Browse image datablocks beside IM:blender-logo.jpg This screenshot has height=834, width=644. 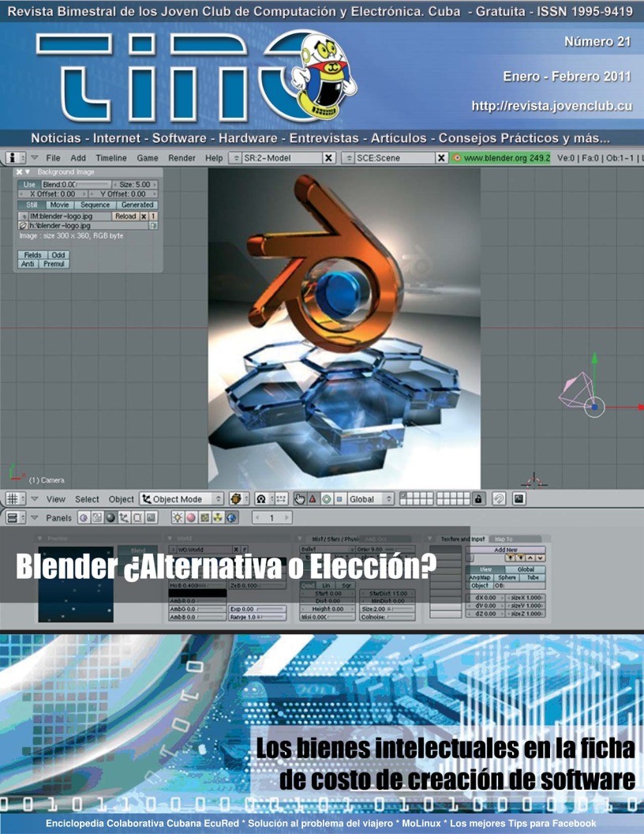(24, 216)
